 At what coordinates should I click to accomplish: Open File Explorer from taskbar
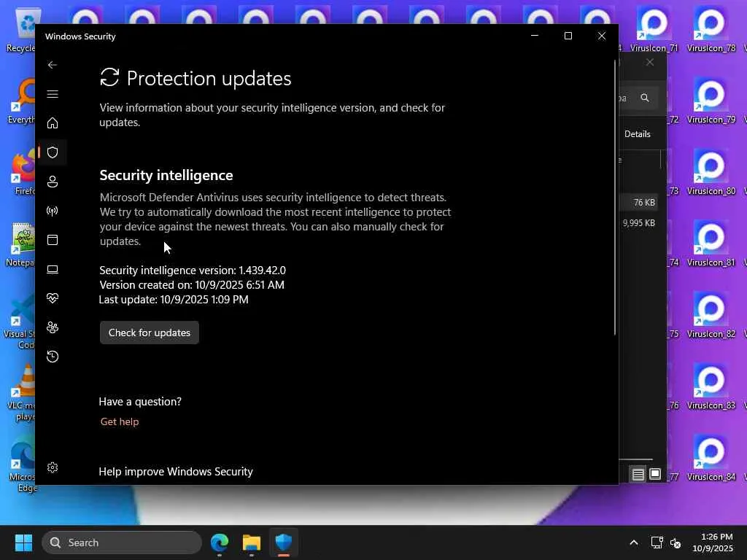coord(251,542)
